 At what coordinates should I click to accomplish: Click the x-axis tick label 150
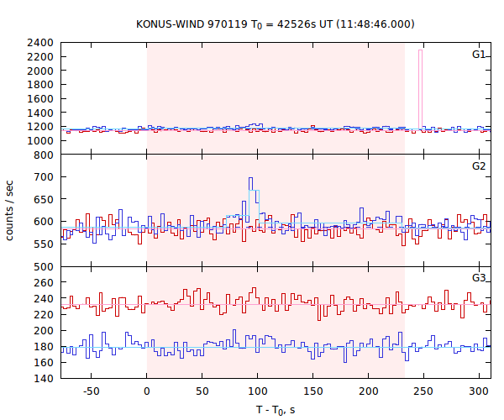pos(312,391)
